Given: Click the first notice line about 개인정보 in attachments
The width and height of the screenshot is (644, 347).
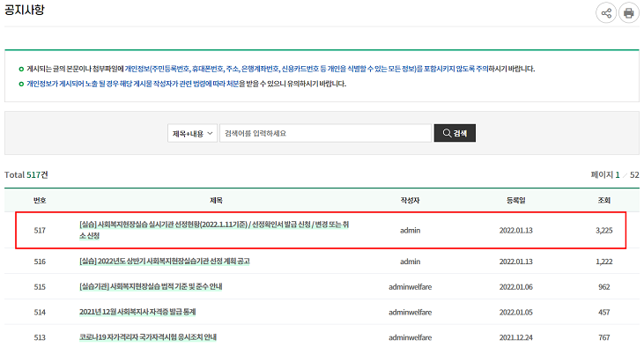Looking at the screenshot, I should pyautogui.click(x=280, y=69).
